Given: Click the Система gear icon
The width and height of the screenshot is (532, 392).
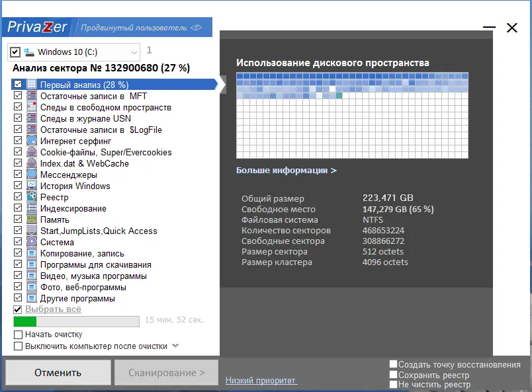Looking at the screenshot, I should (x=32, y=241).
